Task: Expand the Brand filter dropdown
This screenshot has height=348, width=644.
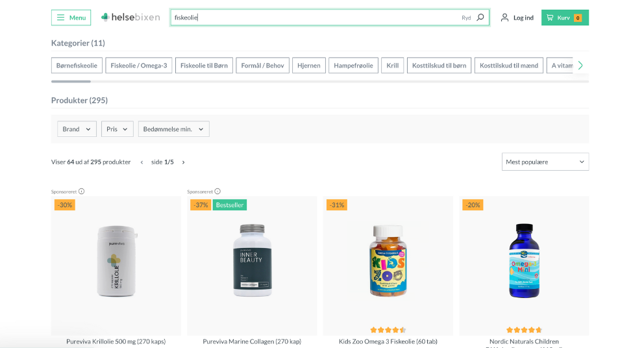Action: pos(77,129)
